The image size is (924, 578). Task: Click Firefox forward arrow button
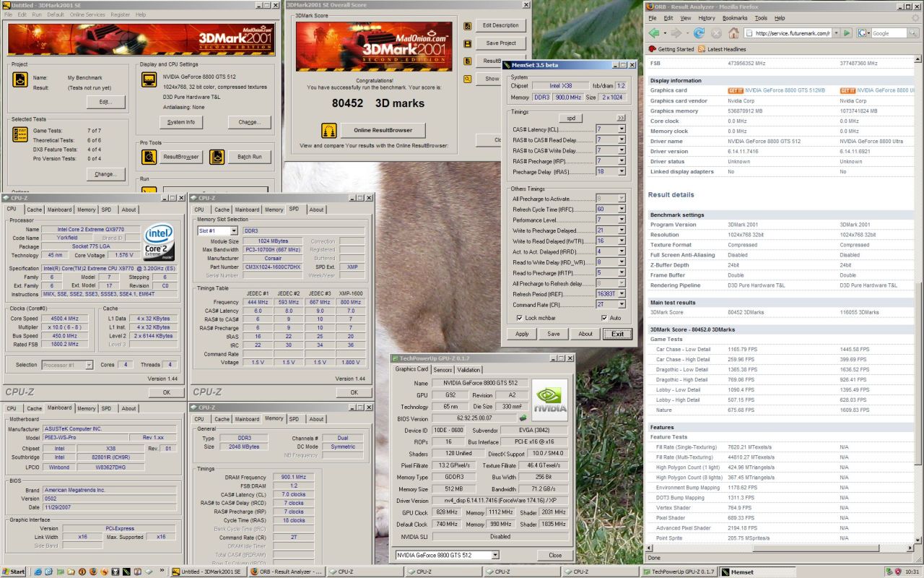click(x=676, y=33)
